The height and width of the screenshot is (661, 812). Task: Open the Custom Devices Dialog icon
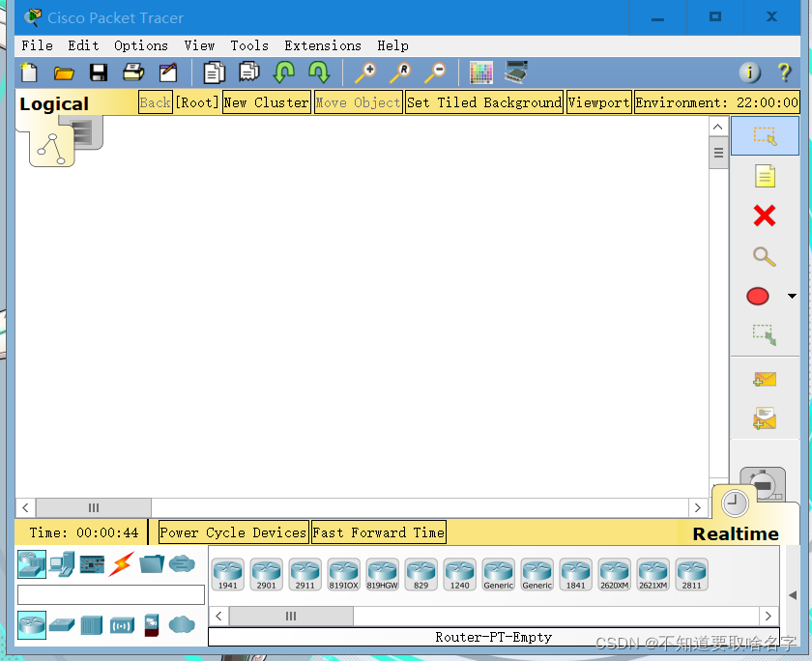pos(516,72)
